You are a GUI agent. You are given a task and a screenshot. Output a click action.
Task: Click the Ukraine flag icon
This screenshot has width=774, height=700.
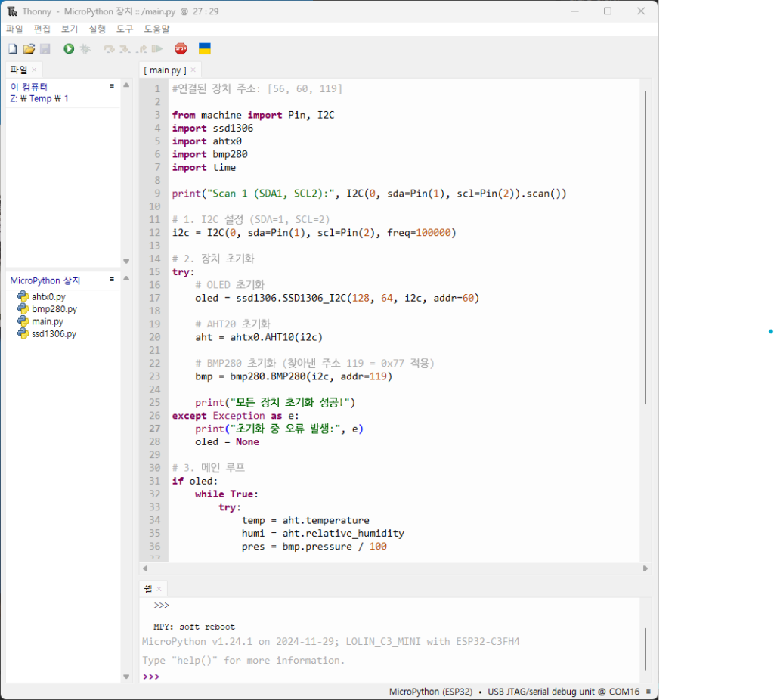204,49
